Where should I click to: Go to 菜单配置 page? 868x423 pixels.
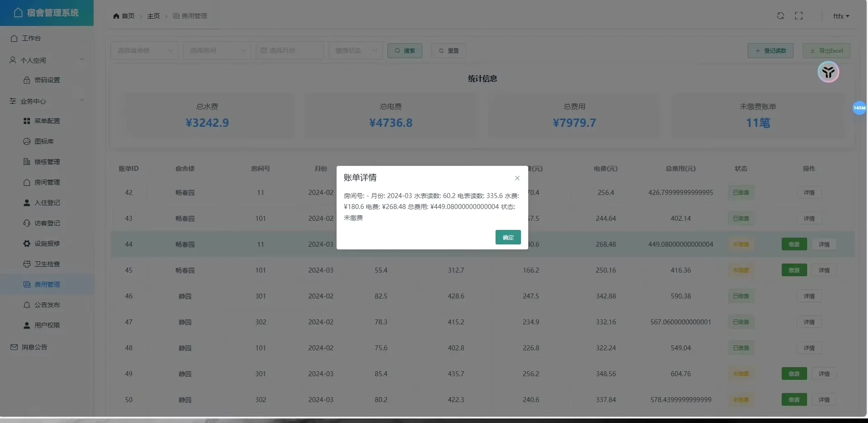coord(47,121)
